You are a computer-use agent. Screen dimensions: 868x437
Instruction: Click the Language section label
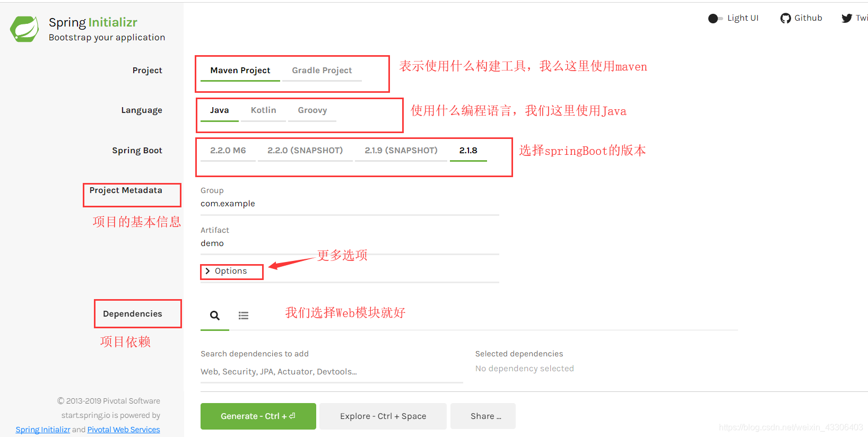(x=142, y=110)
